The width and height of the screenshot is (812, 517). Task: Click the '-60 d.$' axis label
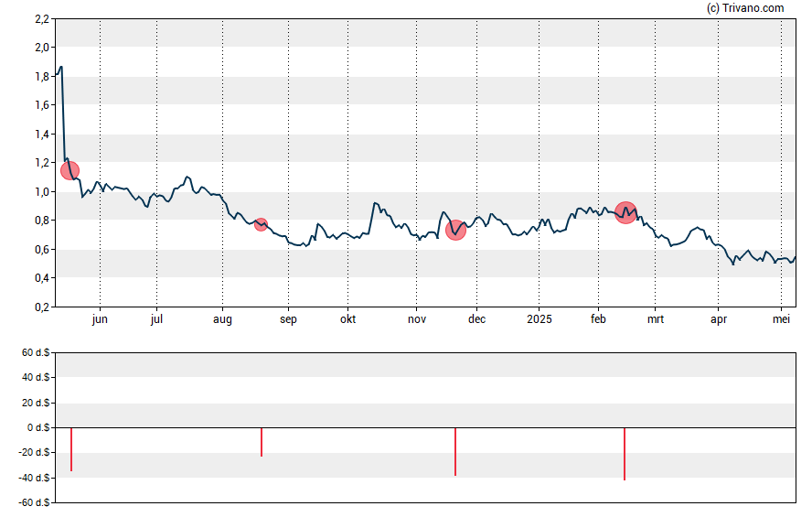tap(34, 502)
